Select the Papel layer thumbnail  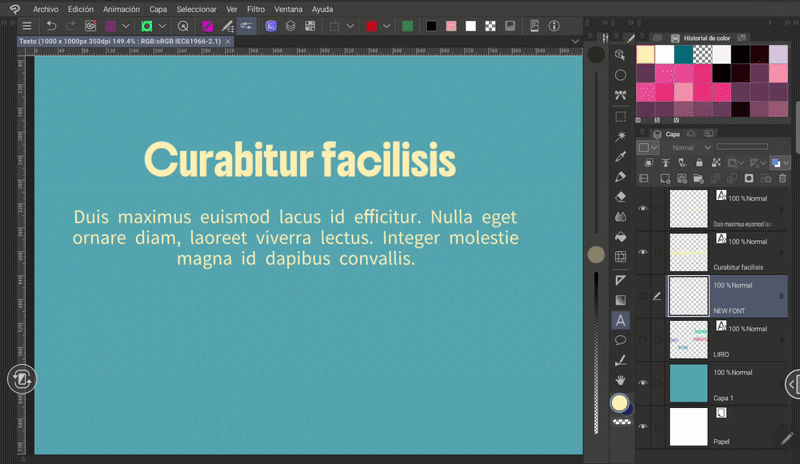[687, 427]
